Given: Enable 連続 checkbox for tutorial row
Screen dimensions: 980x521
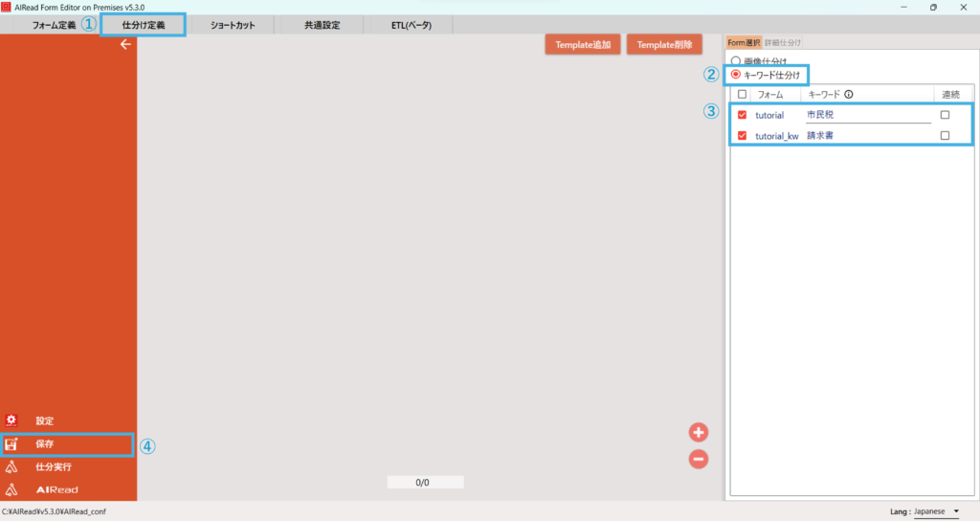Looking at the screenshot, I should [945, 115].
